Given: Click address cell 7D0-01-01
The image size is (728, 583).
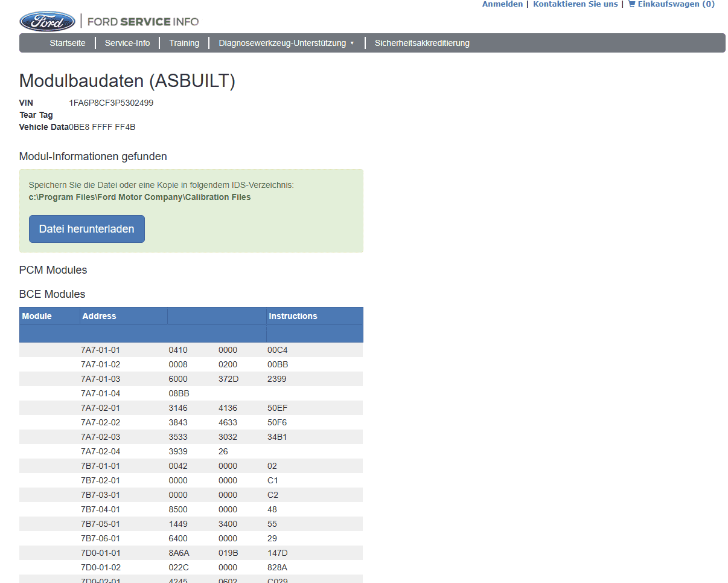Looking at the screenshot, I should pos(100,553).
